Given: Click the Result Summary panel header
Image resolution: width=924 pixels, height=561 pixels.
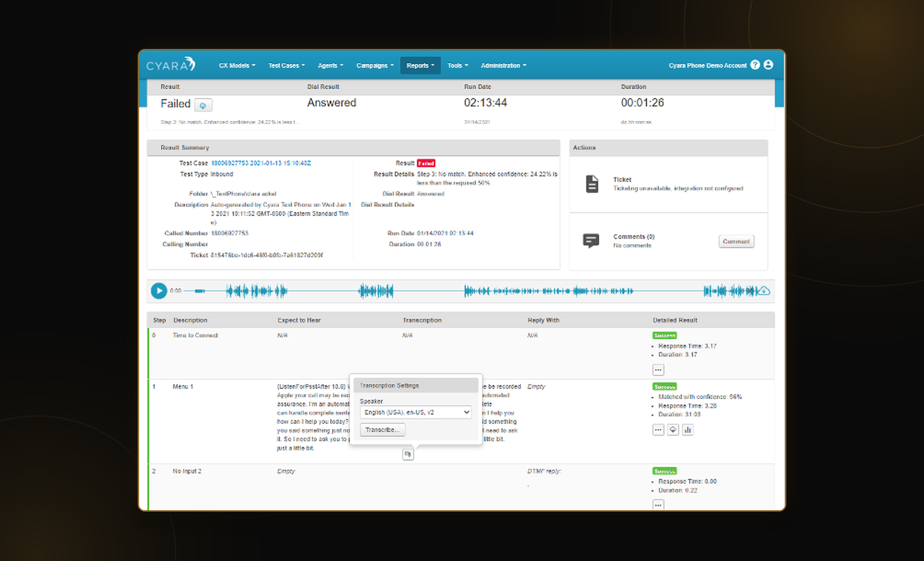Looking at the screenshot, I should coord(353,148).
